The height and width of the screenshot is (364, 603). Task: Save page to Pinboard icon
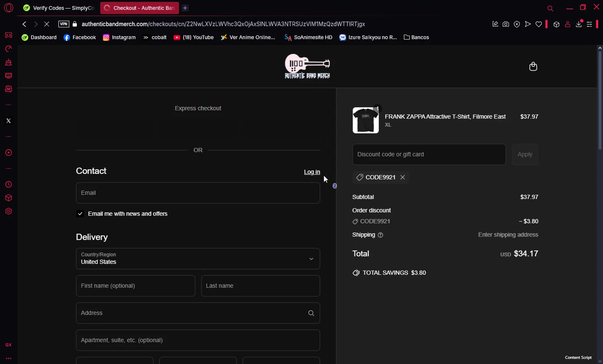pos(495,24)
